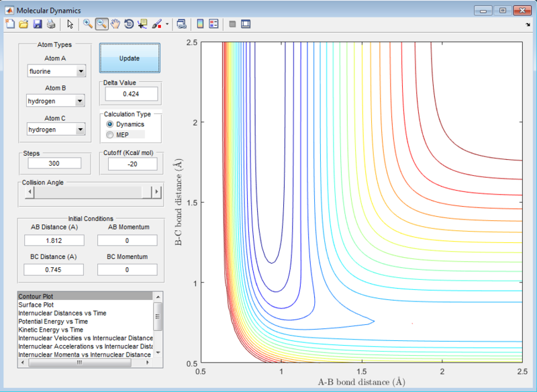Select the Data Cursor tool
The width and height of the screenshot is (537, 392).
pos(142,24)
